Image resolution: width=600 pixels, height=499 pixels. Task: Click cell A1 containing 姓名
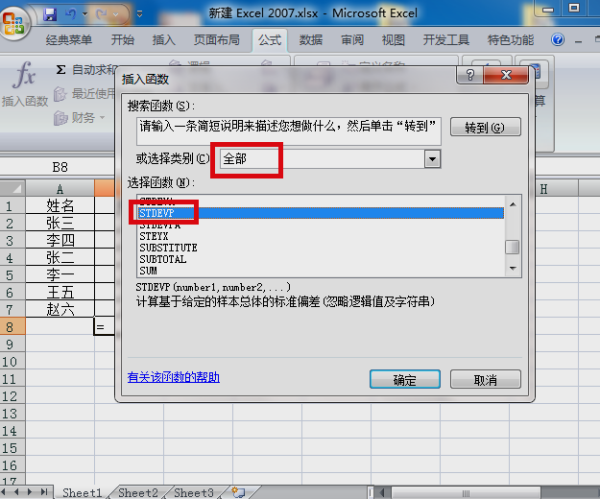click(60, 205)
